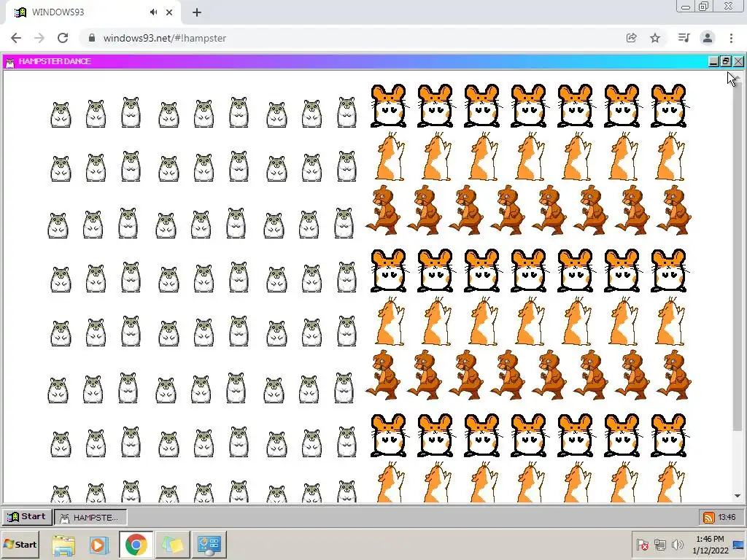The width and height of the screenshot is (747, 560).
Task: Click the page scroll down arrow
Action: [738, 496]
